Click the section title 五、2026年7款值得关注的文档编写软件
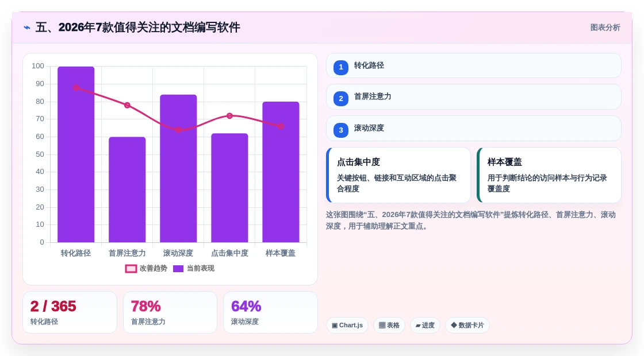 click(137, 28)
